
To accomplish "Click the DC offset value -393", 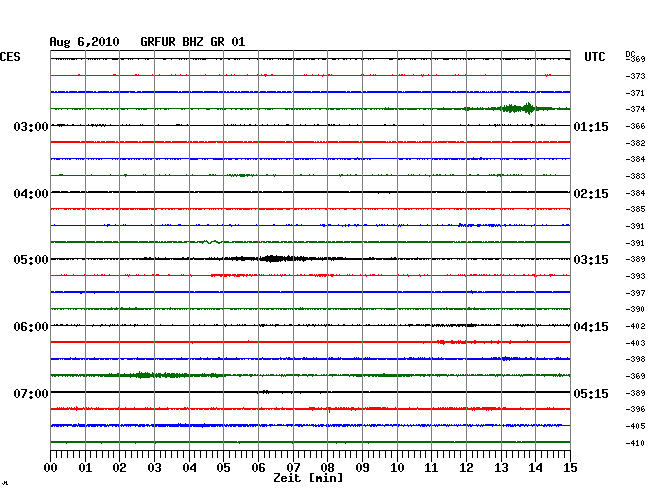I will click(x=635, y=276).
